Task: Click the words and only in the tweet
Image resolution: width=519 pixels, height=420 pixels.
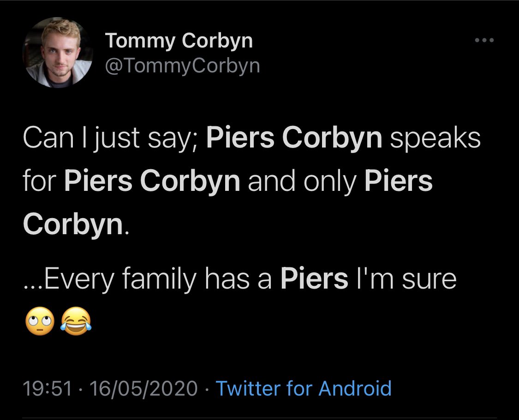Action: pos(302,182)
